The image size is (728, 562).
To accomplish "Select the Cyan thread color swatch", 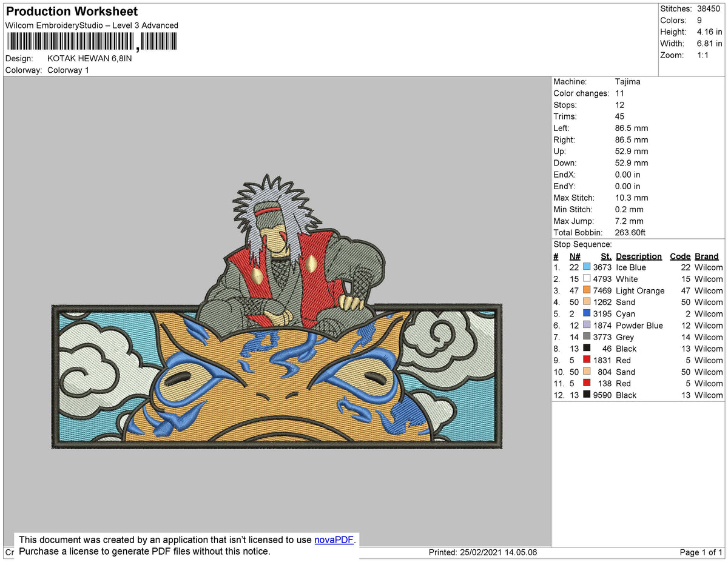I will 587,313.
